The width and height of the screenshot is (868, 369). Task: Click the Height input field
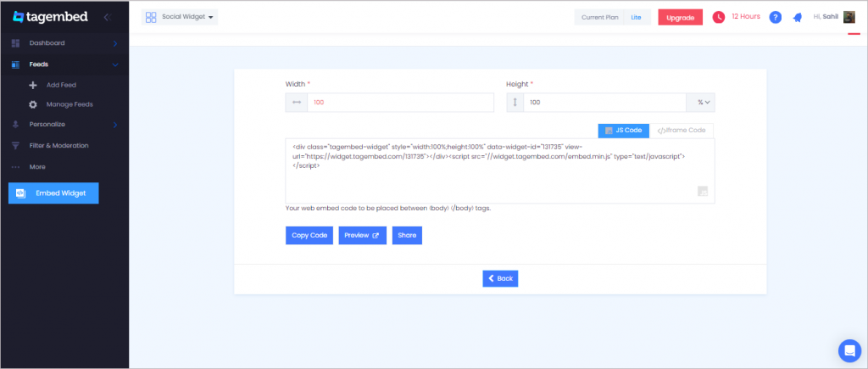click(x=604, y=103)
